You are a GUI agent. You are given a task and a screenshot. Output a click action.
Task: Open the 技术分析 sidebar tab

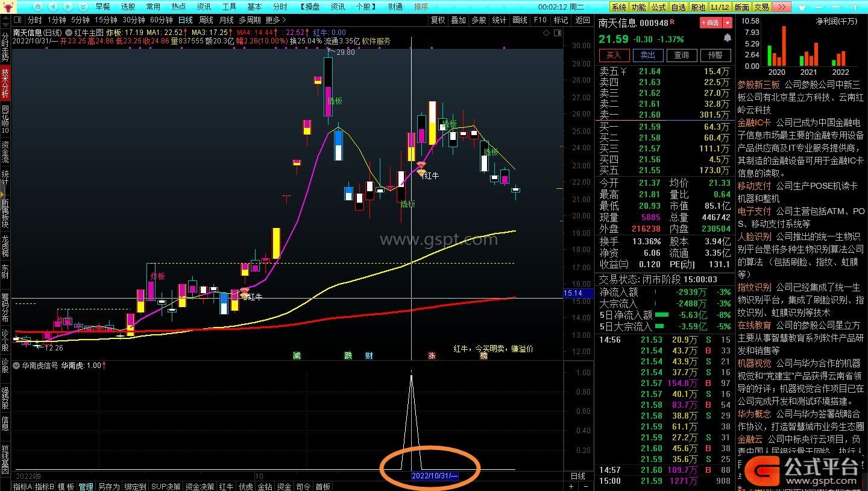pyautogui.click(x=5, y=82)
